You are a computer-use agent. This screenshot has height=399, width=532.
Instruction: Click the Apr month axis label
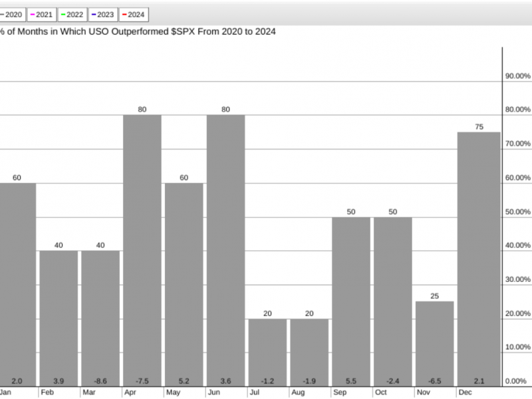130,392
